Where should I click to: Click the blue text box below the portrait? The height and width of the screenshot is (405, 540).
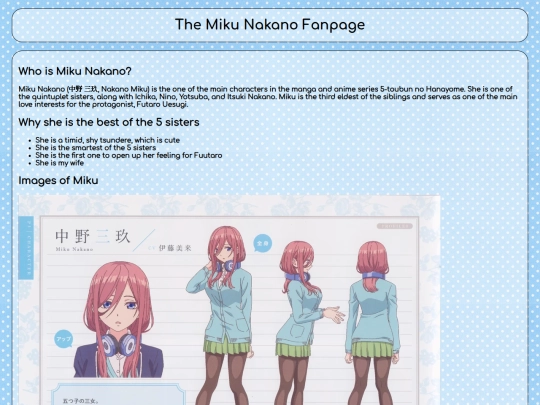tap(118, 394)
